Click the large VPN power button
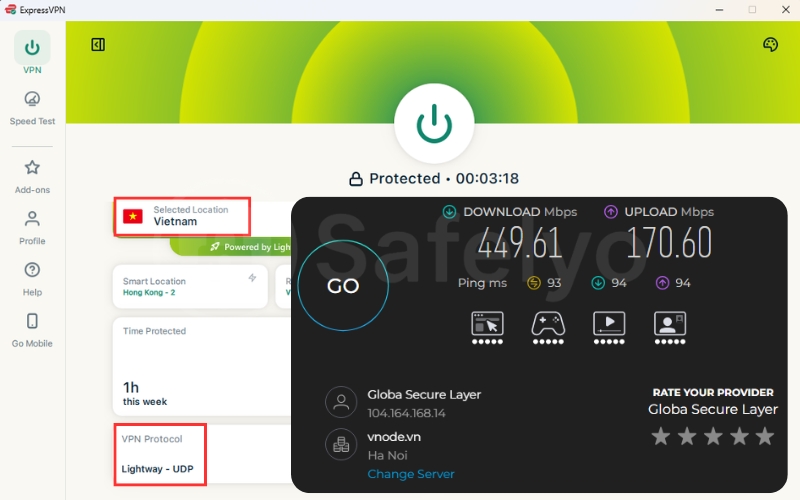 pos(434,123)
